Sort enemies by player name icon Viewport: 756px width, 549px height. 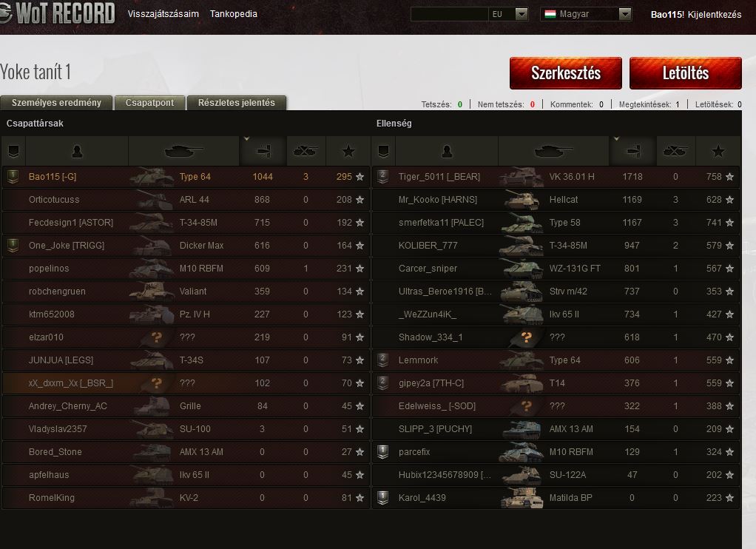click(447, 152)
